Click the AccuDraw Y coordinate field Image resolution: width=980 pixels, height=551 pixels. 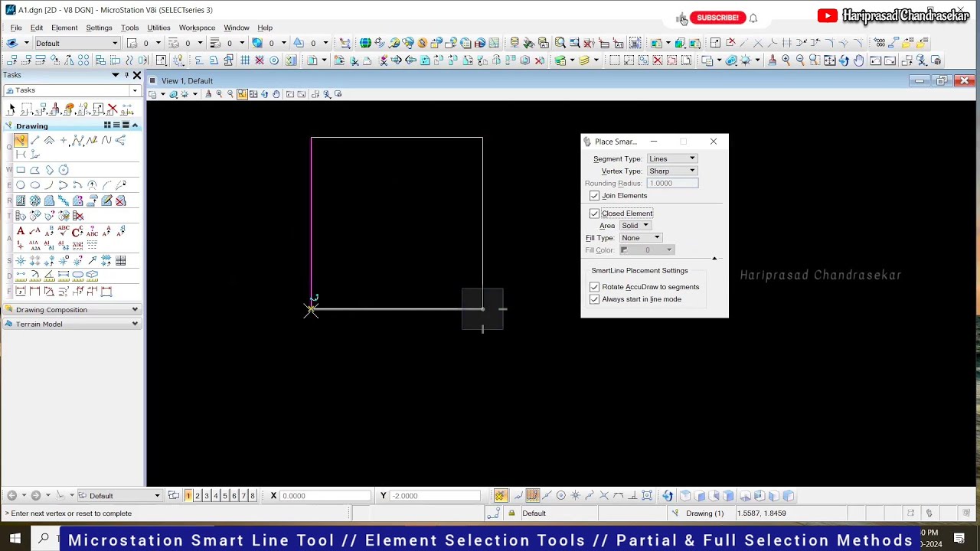pos(436,496)
